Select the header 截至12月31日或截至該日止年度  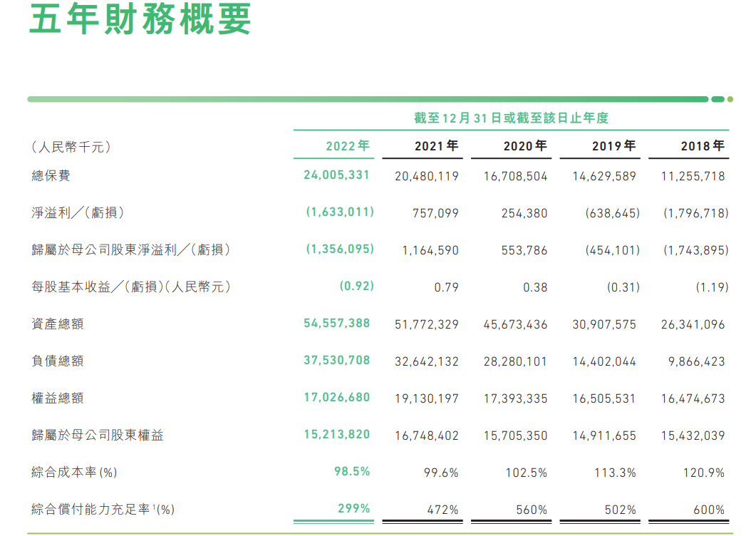point(511,118)
